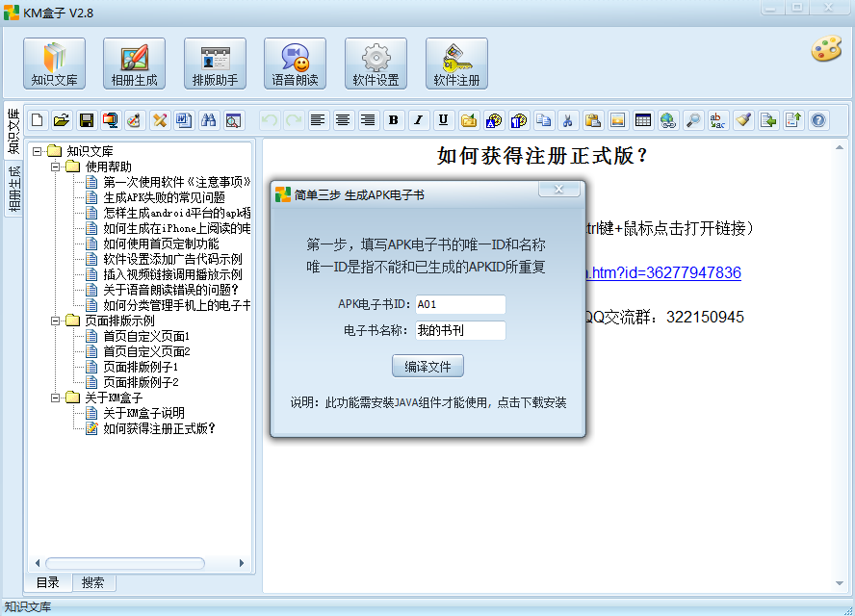Image resolution: width=855 pixels, height=616 pixels.
Task: Open the 相册生成 side tab
Action: click(x=12, y=186)
